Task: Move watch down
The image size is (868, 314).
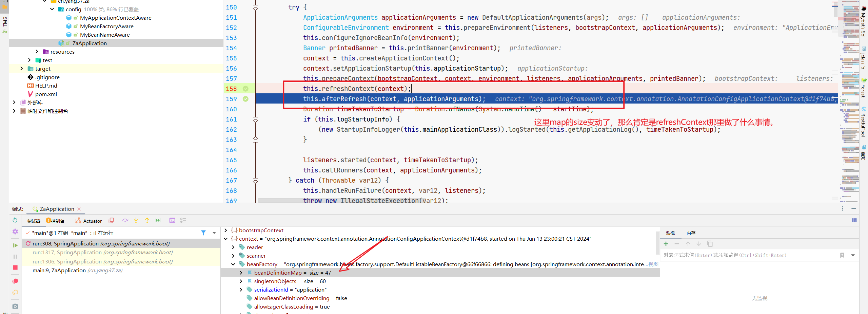Action: click(699, 244)
